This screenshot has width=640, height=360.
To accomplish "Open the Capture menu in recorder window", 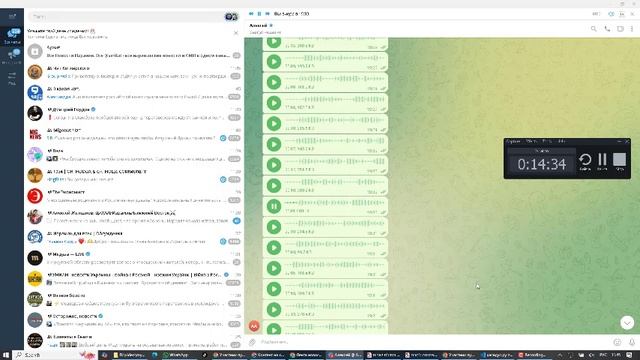I will [x=513, y=141].
